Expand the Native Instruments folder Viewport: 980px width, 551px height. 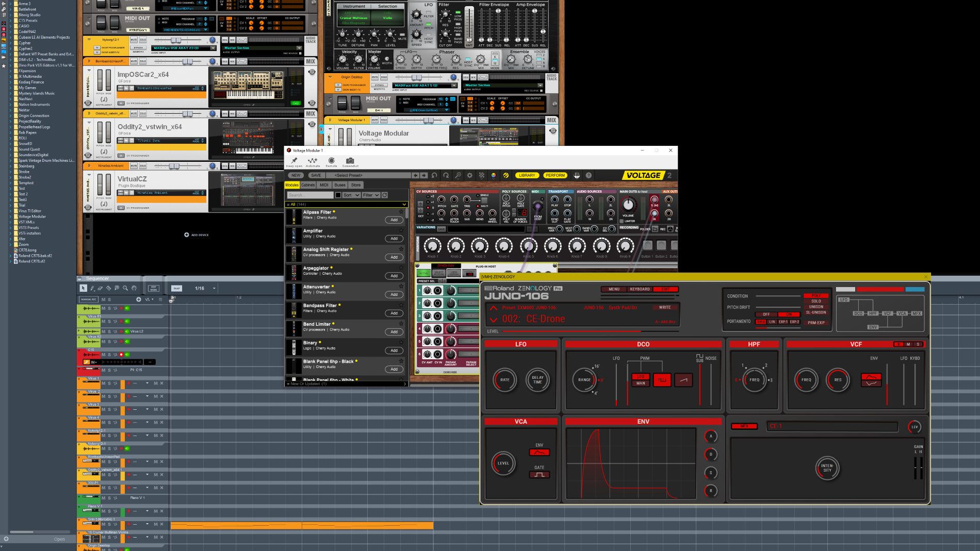click(x=10, y=105)
